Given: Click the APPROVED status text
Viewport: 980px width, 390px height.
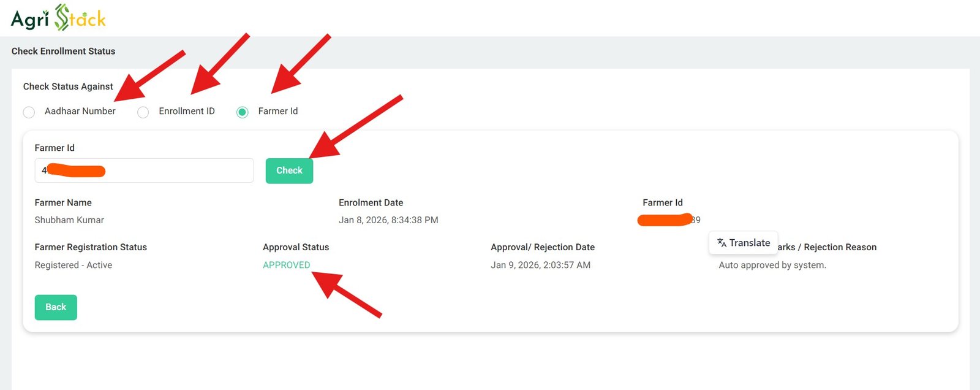Looking at the screenshot, I should [x=286, y=265].
